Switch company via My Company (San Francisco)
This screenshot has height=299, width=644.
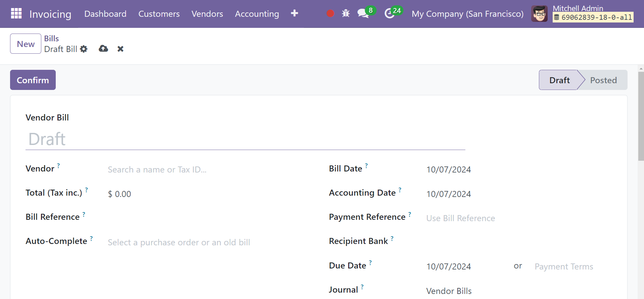467,14
